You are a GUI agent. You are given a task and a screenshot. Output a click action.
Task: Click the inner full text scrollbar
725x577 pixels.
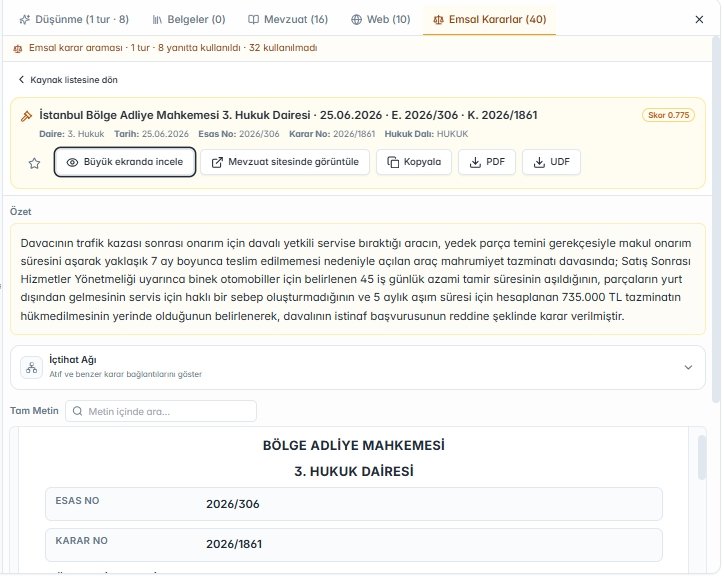coord(701,458)
